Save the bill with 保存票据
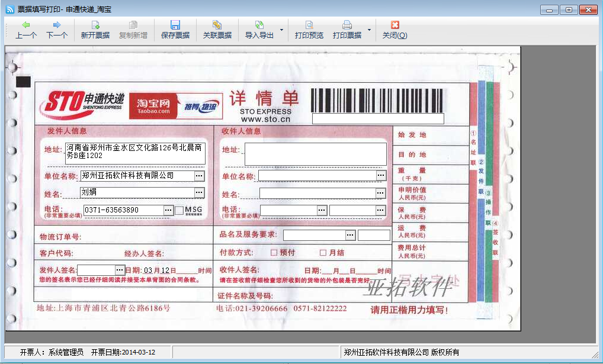This screenshot has height=364, width=603. pyautogui.click(x=175, y=30)
